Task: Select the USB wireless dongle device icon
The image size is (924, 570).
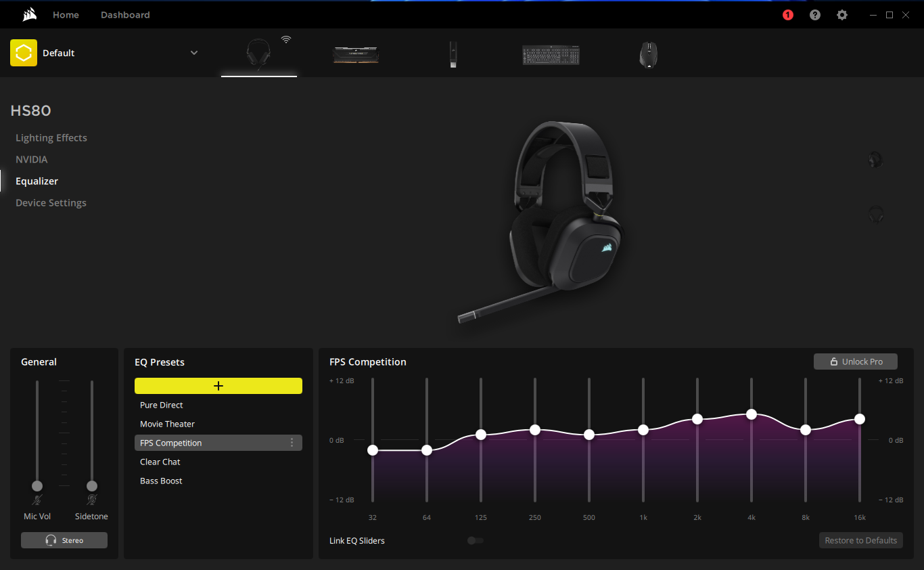Action: point(453,54)
